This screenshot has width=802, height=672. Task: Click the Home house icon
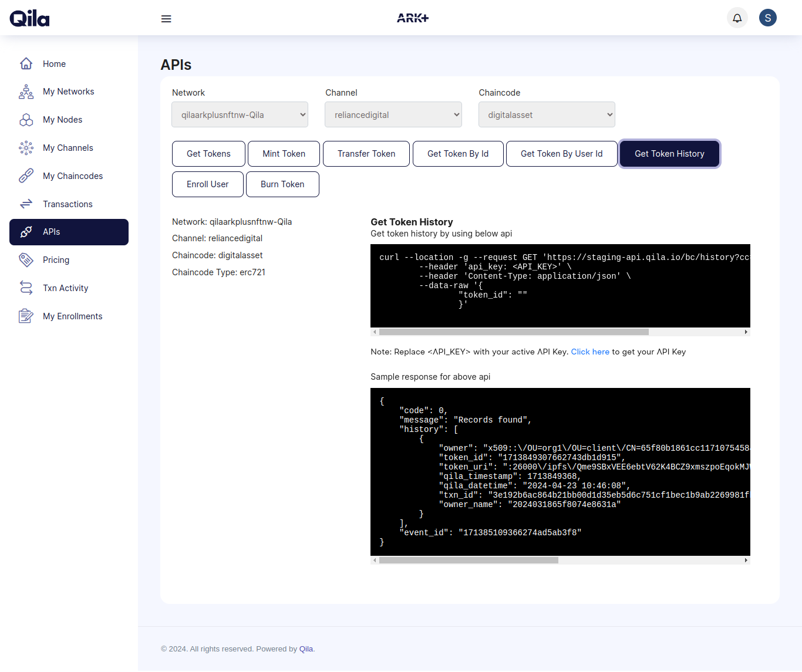pos(26,63)
